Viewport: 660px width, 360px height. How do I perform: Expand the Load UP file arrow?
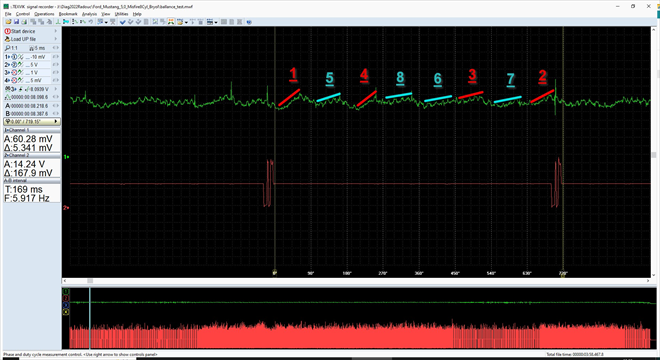pyautogui.click(x=56, y=39)
